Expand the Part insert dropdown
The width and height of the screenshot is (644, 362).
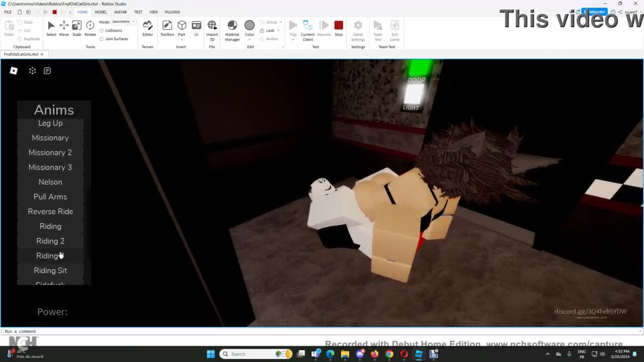(182, 39)
